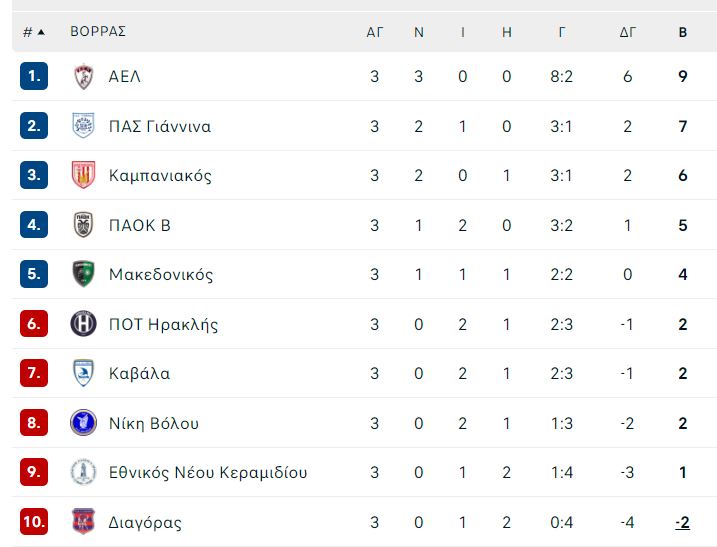This screenshot has height=547, width=717.
Task: Click the red rank 10. badge
Action: (34, 521)
